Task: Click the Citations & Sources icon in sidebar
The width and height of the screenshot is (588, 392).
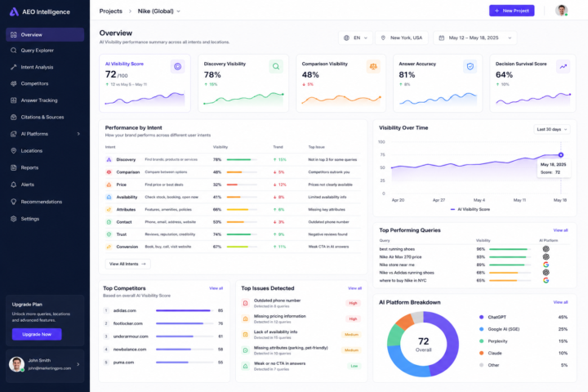Action: (x=14, y=117)
